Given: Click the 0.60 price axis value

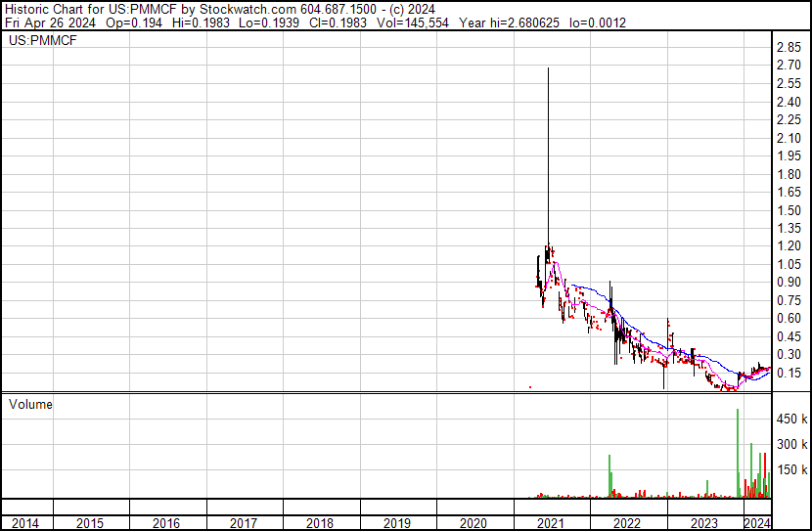Looking at the screenshot, I should pyautogui.click(x=789, y=318).
